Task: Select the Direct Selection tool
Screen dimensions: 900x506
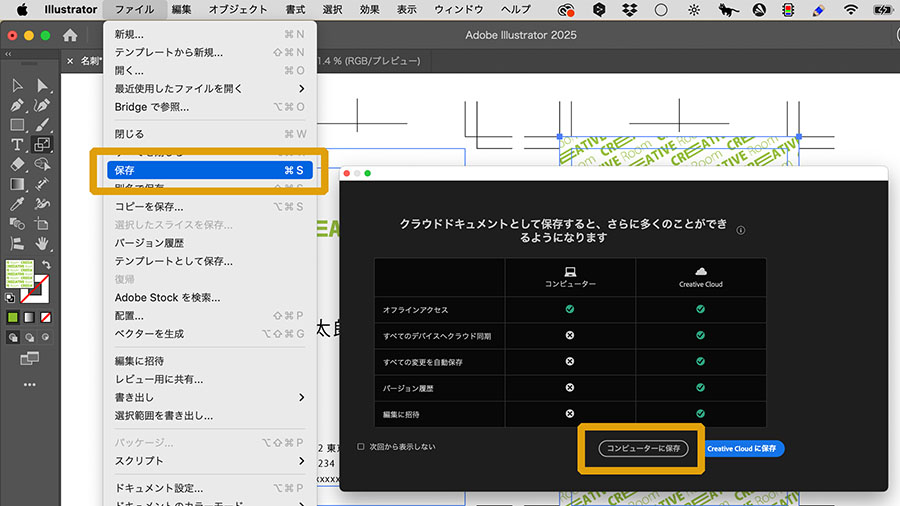Action: pyautogui.click(x=42, y=86)
